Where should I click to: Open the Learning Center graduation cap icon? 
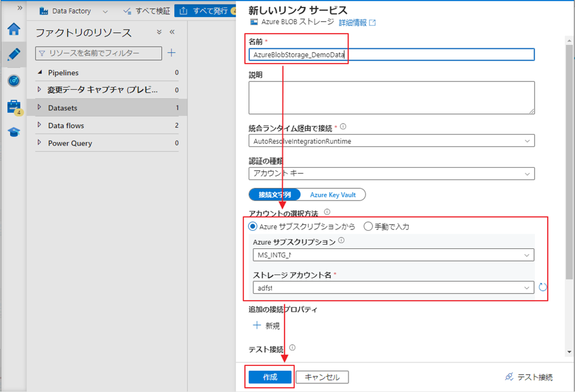point(14,132)
